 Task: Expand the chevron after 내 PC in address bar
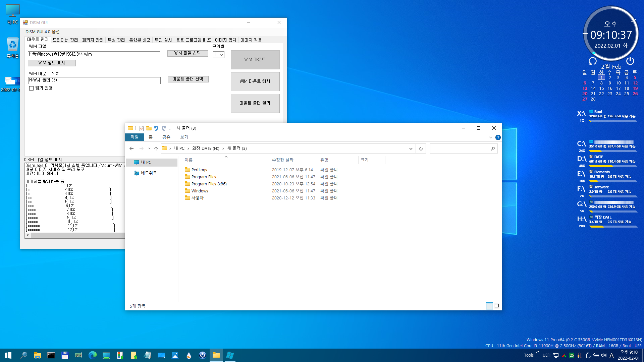tap(188, 148)
